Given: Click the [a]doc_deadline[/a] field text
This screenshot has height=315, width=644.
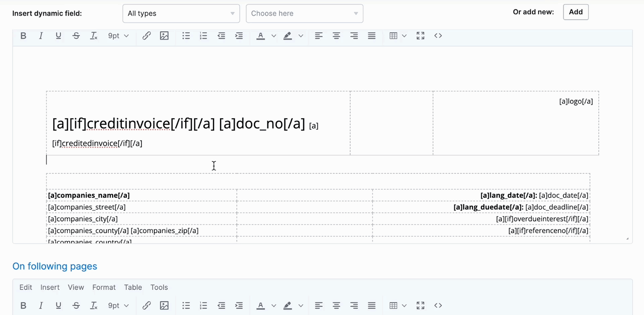Looking at the screenshot, I should pyautogui.click(x=557, y=207).
